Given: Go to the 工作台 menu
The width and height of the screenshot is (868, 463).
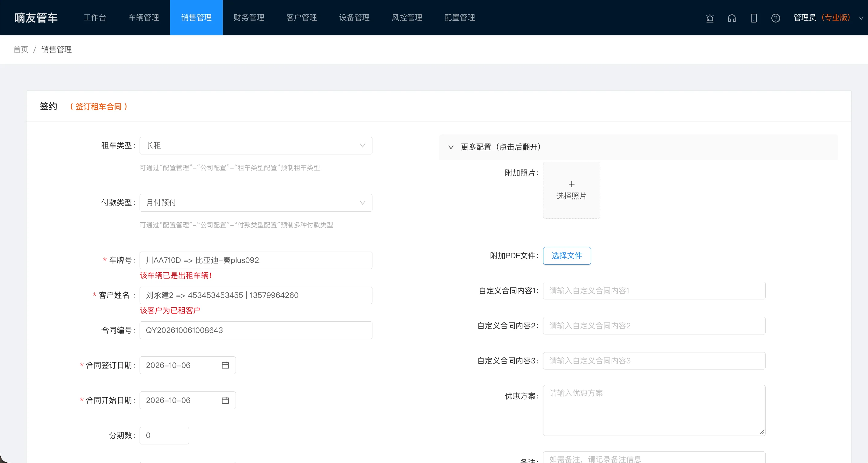Looking at the screenshot, I should (95, 17).
